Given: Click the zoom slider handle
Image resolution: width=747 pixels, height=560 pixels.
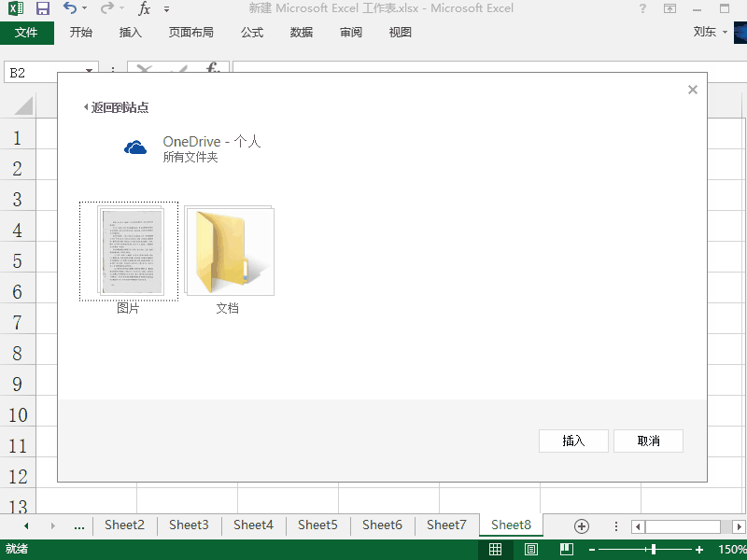Looking at the screenshot, I should click(x=654, y=550).
